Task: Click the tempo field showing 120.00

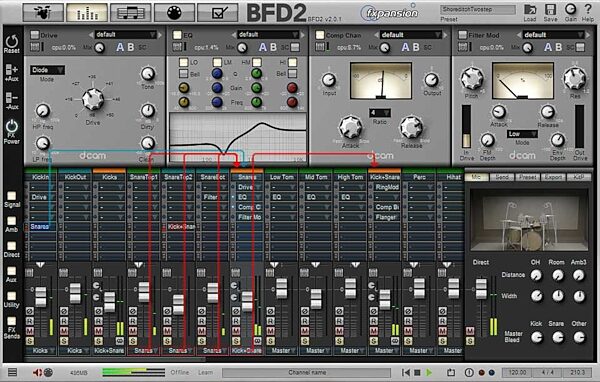Action: (518, 372)
